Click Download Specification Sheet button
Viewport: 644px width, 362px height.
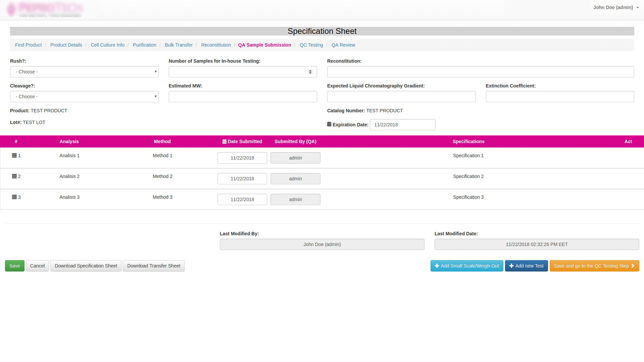[86, 266]
